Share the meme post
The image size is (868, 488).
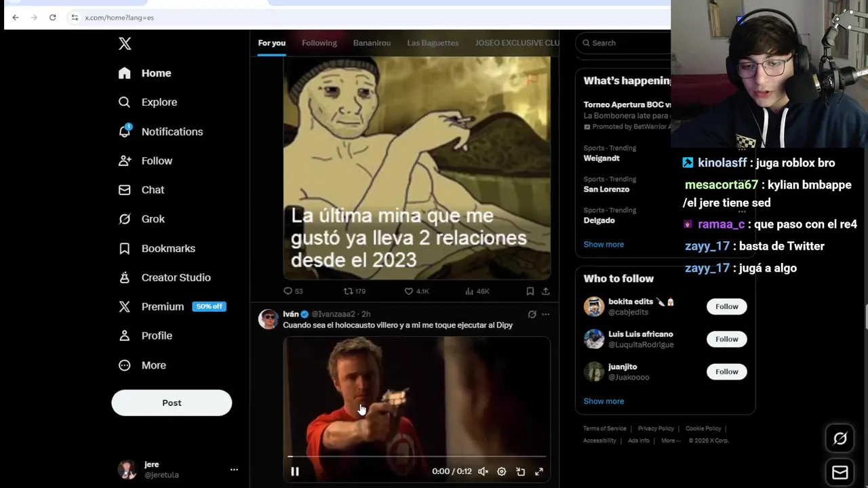545,291
